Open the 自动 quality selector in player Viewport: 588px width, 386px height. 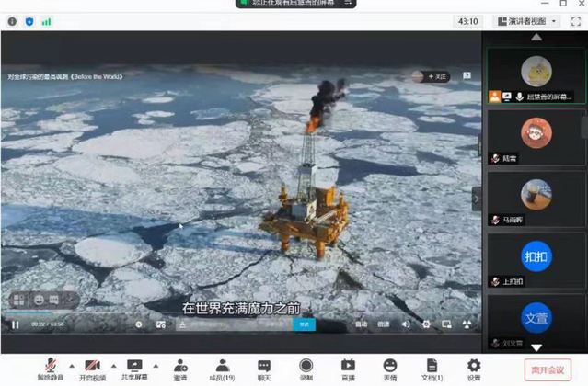pyautogui.click(x=362, y=324)
